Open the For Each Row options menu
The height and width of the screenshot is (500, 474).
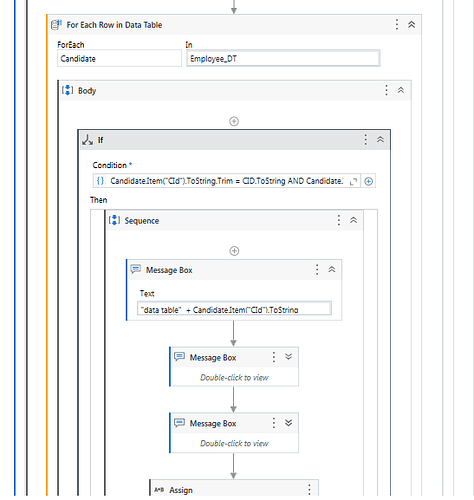397,24
